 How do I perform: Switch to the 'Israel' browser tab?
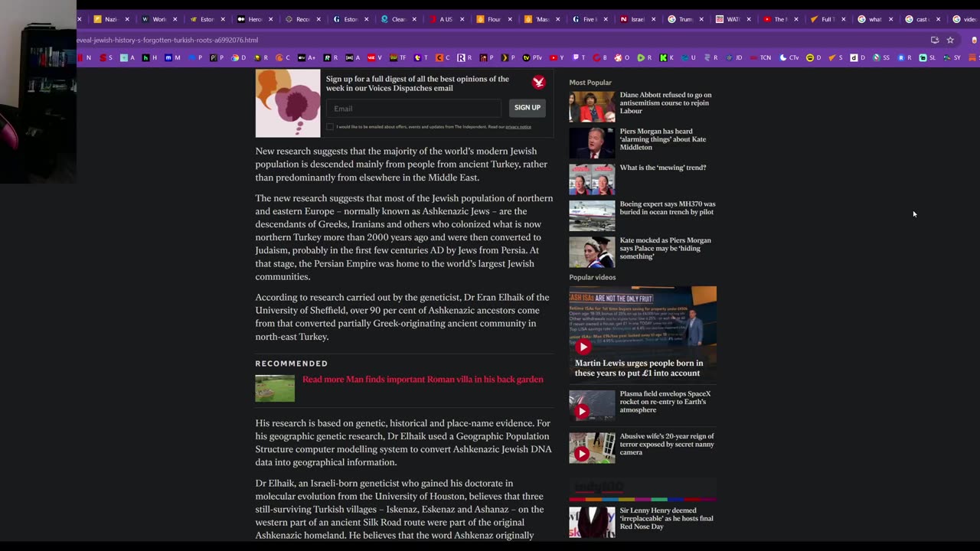pyautogui.click(x=632, y=19)
